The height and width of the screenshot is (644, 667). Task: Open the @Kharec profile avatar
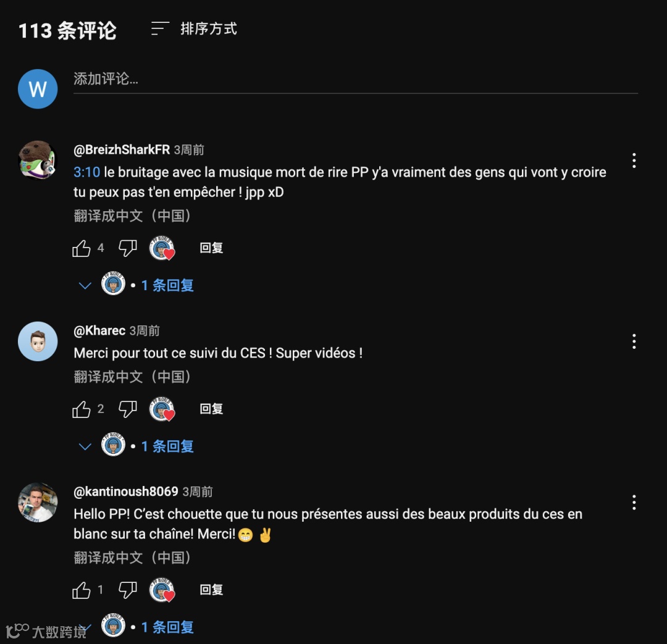point(38,341)
